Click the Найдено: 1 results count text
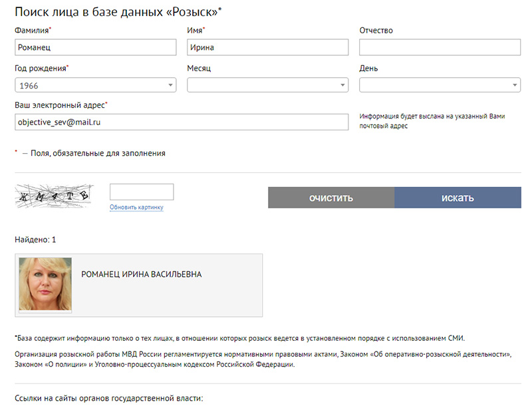This screenshot has width=532, height=410. pyautogui.click(x=35, y=240)
